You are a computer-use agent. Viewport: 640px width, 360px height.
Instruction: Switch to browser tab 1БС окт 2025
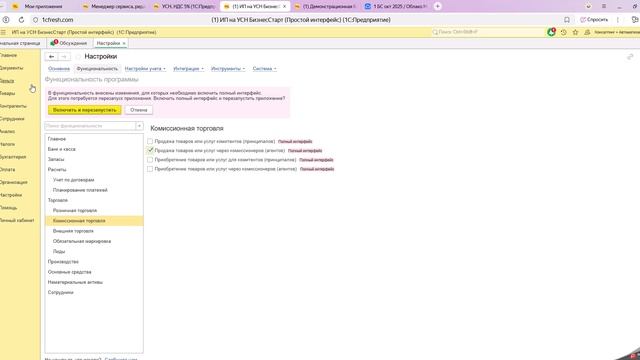[395, 7]
